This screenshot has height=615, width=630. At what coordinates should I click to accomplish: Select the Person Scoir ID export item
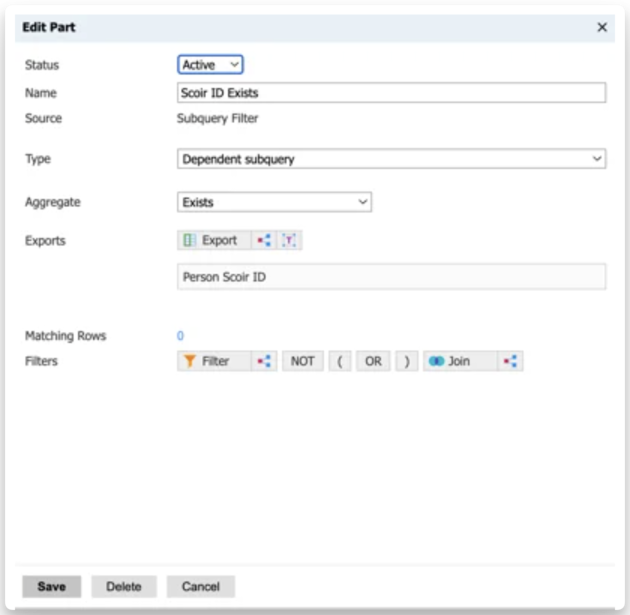(x=391, y=277)
